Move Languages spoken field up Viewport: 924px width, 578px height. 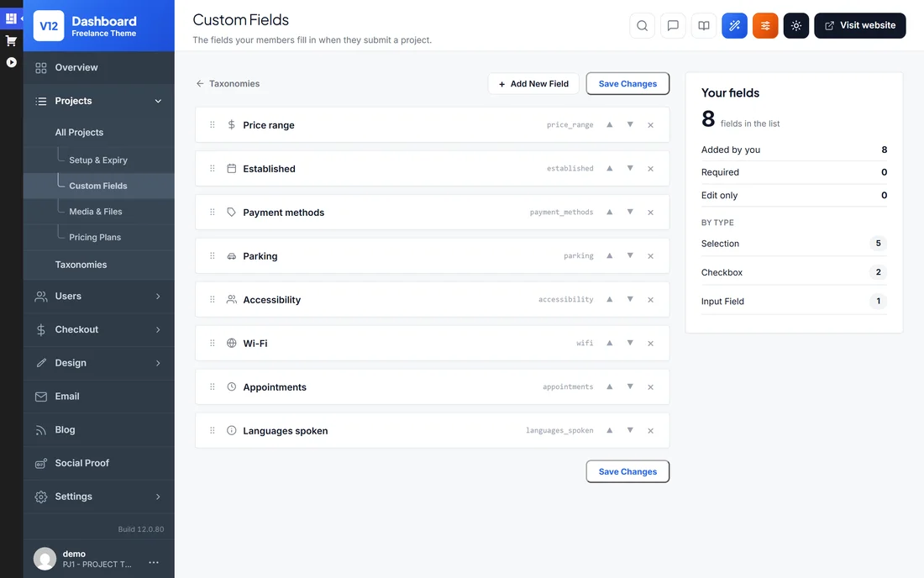click(x=609, y=429)
